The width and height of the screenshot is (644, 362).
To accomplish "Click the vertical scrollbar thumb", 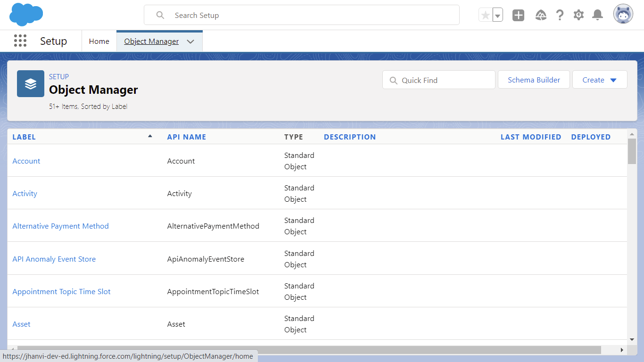I will 632,151.
